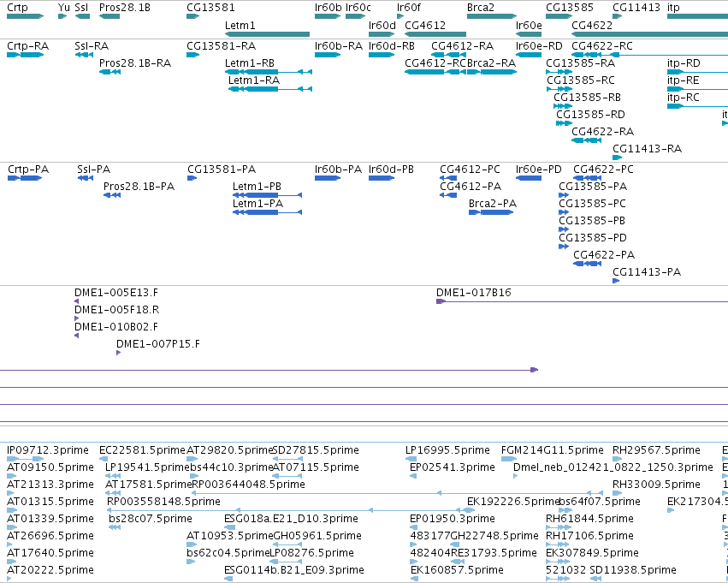
Task: Select the Letm1-RB transcript label
Action: 249,62
